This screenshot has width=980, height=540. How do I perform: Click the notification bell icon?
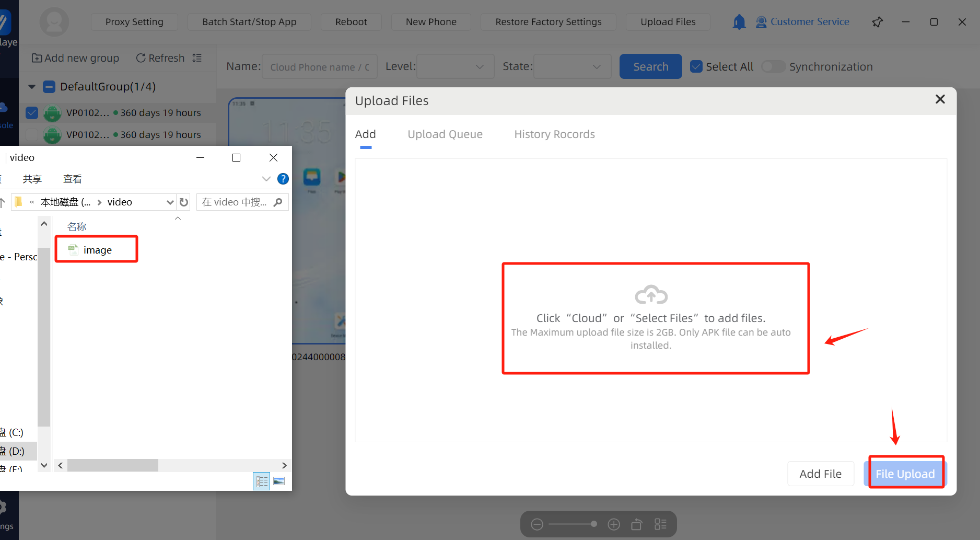[x=739, y=22]
